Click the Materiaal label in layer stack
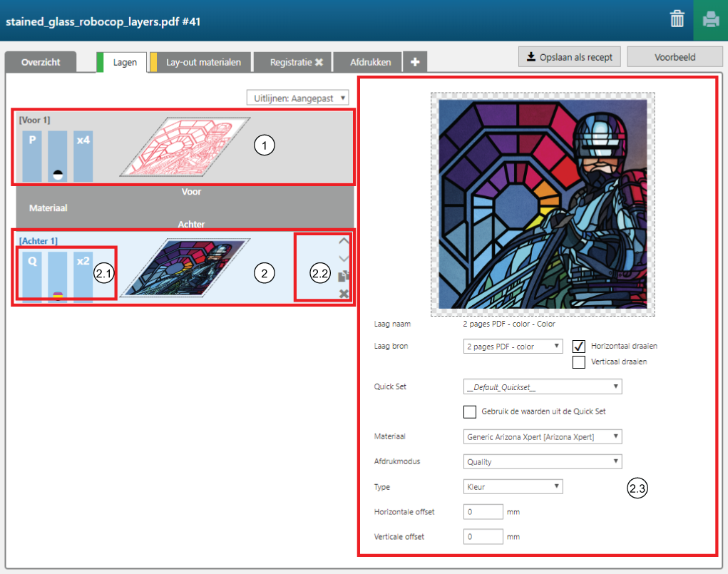The height and width of the screenshot is (574, 728). tap(48, 208)
